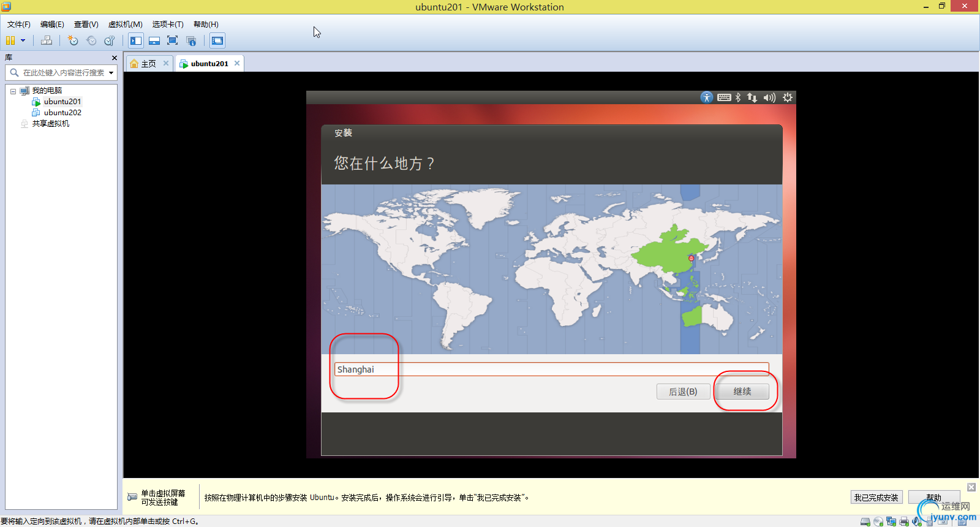Open the Ubuntu Bluetooth indicator

click(738, 97)
